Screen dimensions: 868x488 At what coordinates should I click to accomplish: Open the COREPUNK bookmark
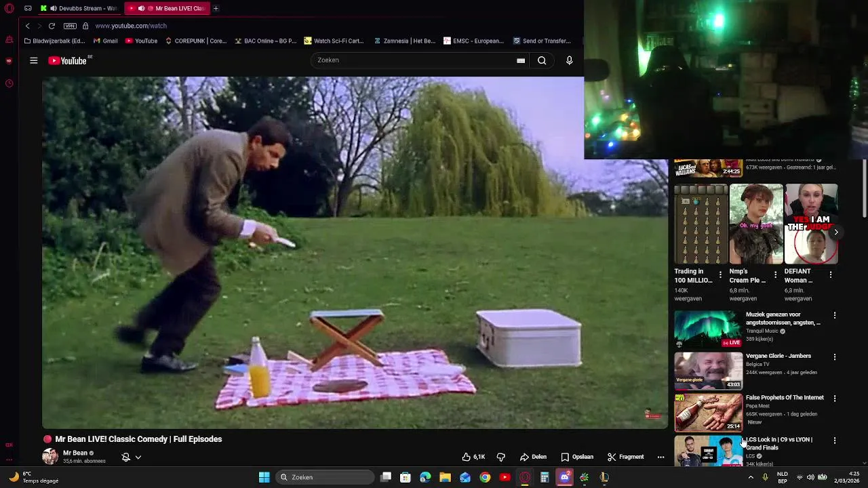coord(195,41)
